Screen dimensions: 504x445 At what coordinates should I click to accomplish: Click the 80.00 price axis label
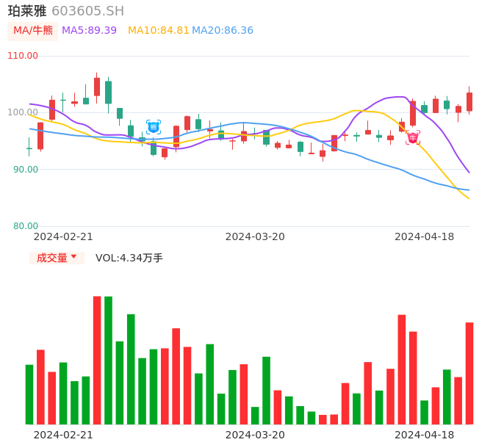click(26, 226)
